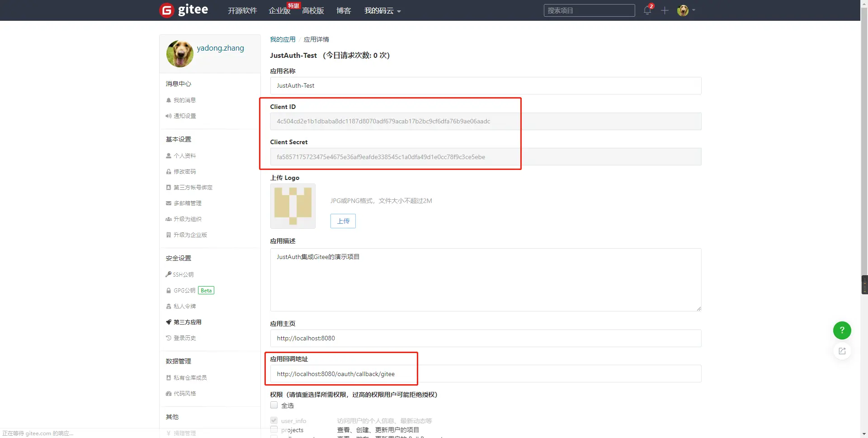Click the 应用主页 URL field
Screen dimensions: 868x438
click(x=486, y=339)
